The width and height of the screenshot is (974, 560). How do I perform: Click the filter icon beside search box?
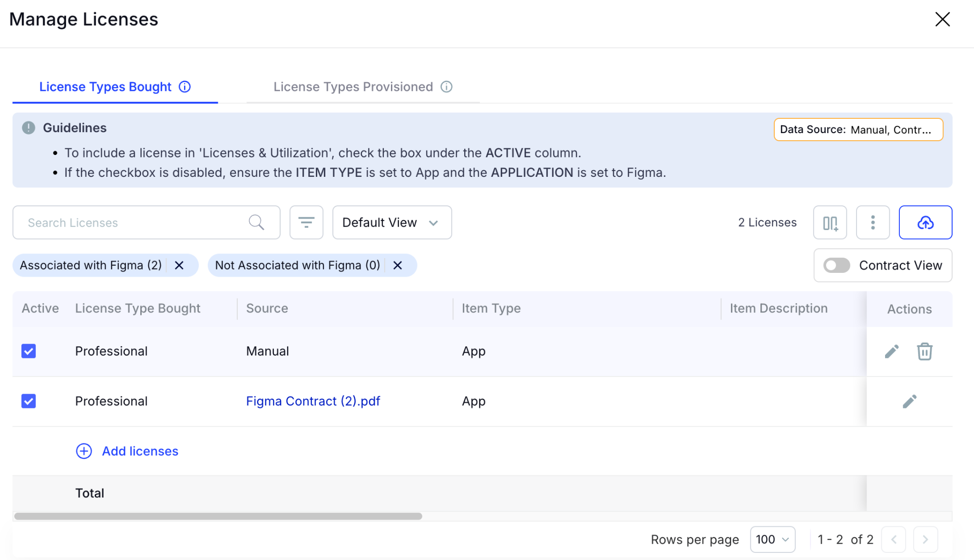pyautogui.click(x=306, y=222)
